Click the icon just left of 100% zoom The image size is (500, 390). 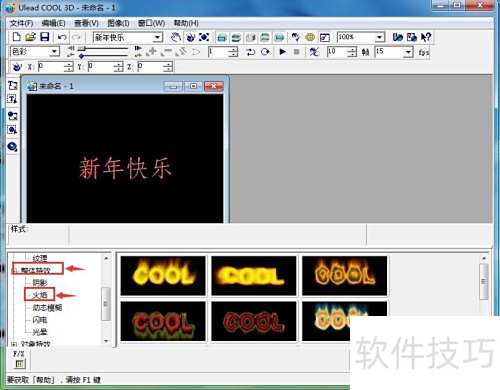tap(325, 37)
